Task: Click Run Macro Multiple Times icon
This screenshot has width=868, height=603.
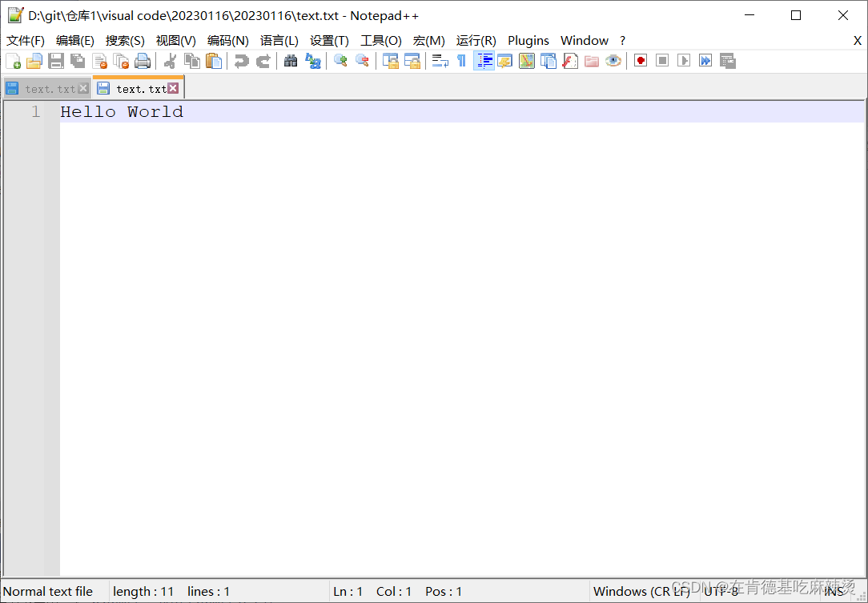Action: click(x=705, y=60)
